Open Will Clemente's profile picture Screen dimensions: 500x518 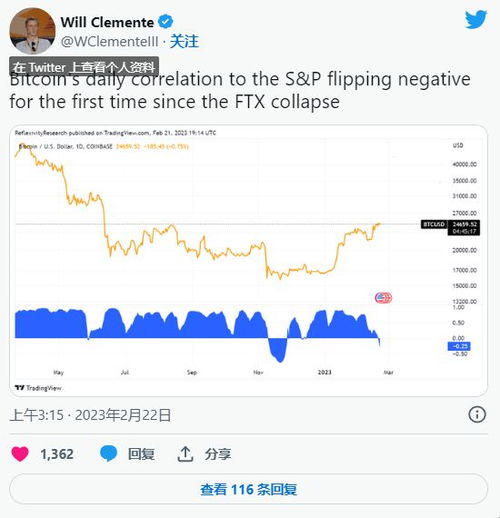[32, 31]
